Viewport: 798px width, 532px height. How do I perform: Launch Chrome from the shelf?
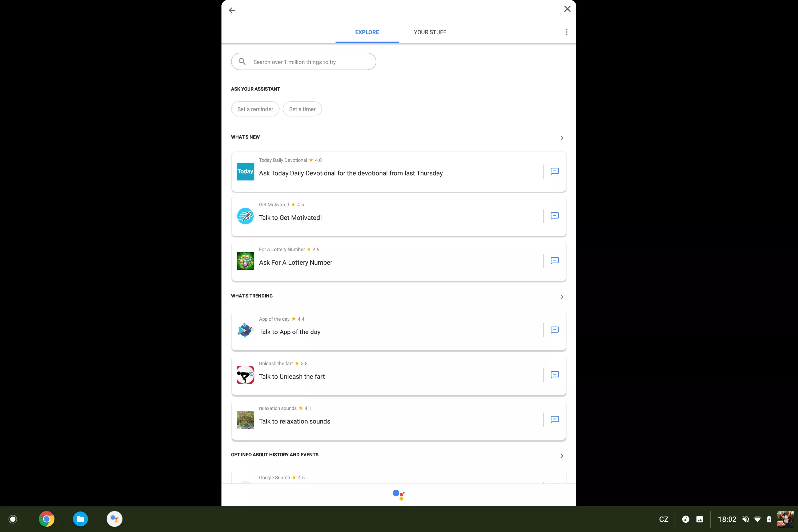pos(47,519)
